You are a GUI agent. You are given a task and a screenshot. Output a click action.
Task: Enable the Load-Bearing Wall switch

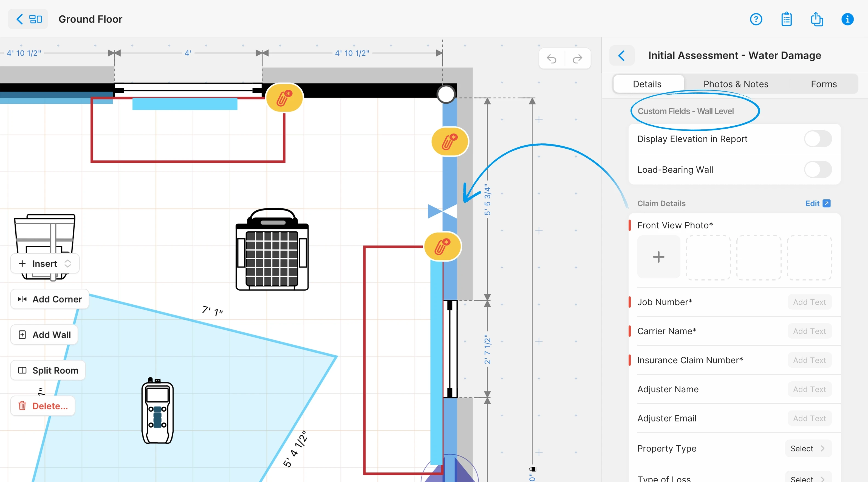[818, 170]
